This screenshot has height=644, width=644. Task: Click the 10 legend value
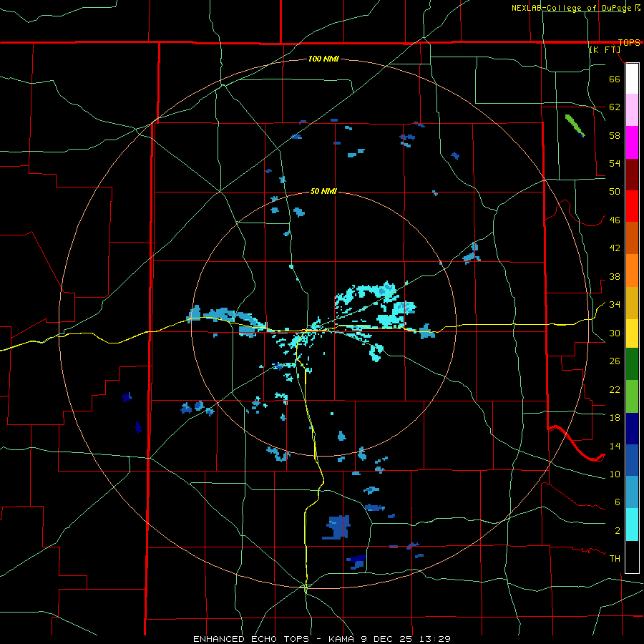(615, 474)
